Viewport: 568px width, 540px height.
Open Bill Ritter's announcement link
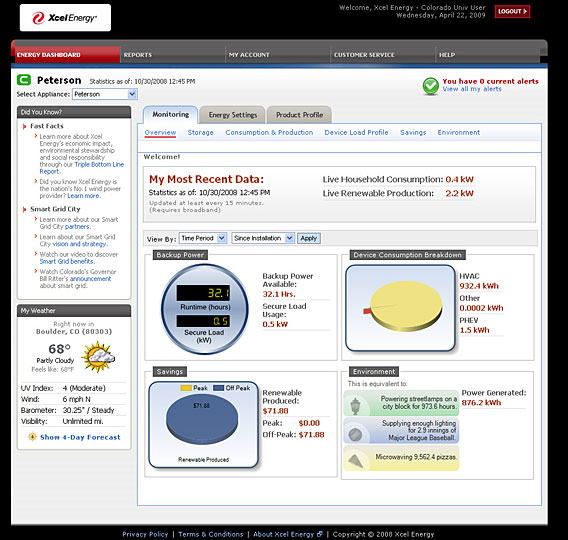pyautogui.click(x=90, y=279)
